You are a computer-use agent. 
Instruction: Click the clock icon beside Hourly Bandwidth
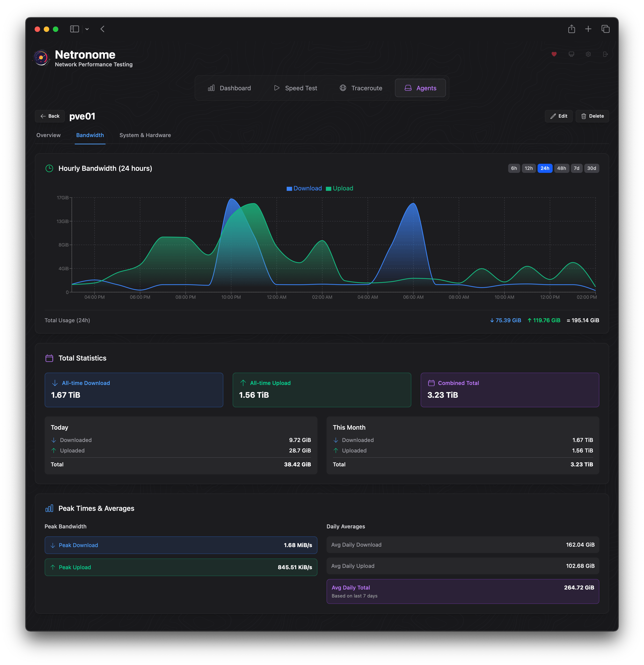click(49, 168)
